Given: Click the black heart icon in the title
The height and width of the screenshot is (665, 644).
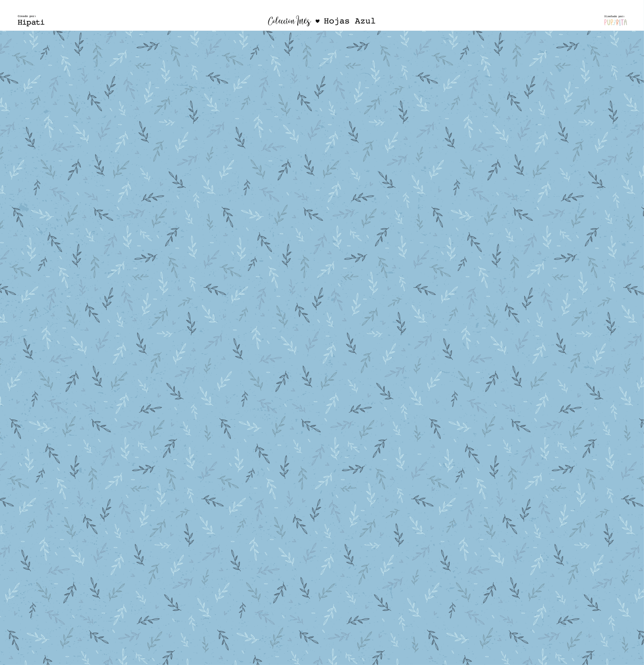Looking at the screenshot, I should [x=317, y=21].
